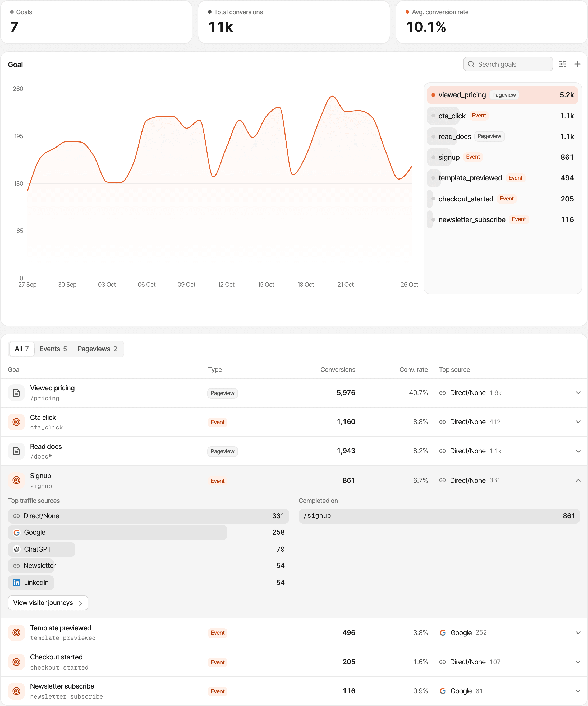This screenshot has width=588, height=706.
Task: Sort by the Conversions column header
Action: coord(338,369)
